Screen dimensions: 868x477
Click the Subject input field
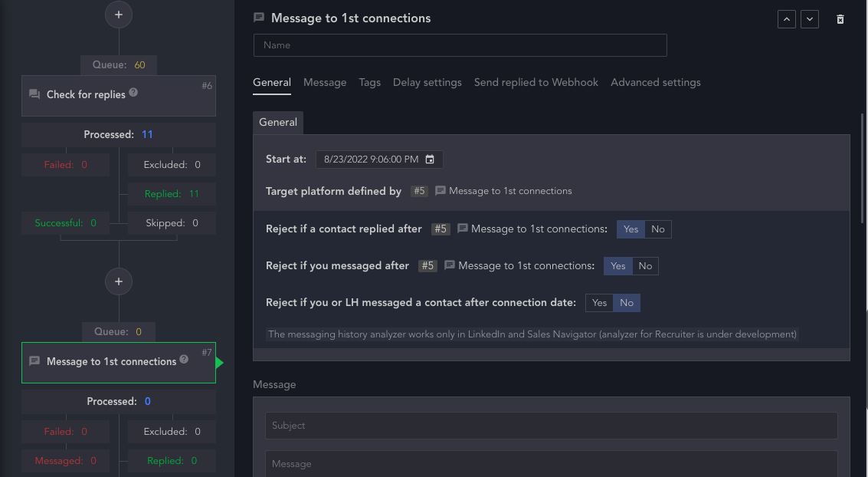pos(551,426)
